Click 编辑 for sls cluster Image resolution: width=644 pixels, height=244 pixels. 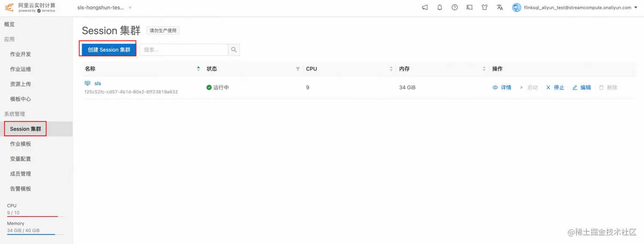582,88
